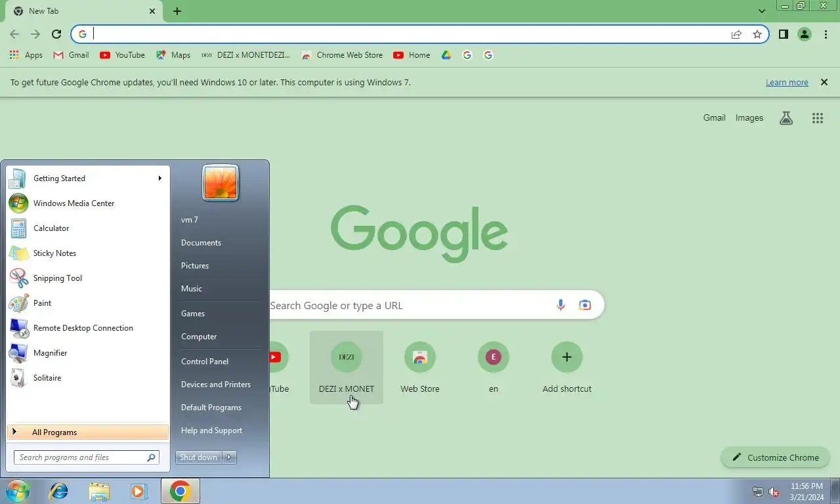
Task: Open the Documents folder link
Action: click(201, 242)
